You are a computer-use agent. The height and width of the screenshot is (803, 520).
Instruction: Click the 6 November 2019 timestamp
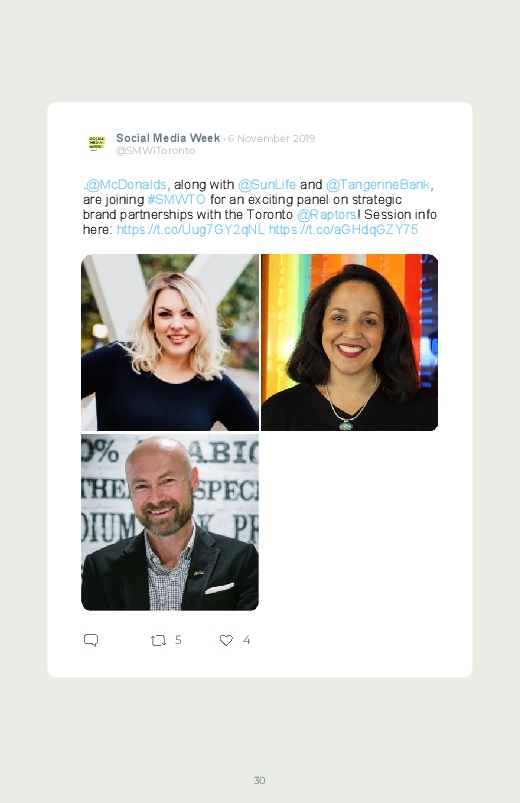(x=271, y=138)
